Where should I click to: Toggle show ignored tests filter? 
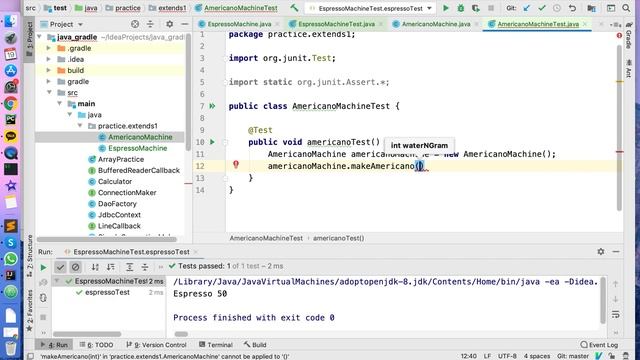click(76, 267)
